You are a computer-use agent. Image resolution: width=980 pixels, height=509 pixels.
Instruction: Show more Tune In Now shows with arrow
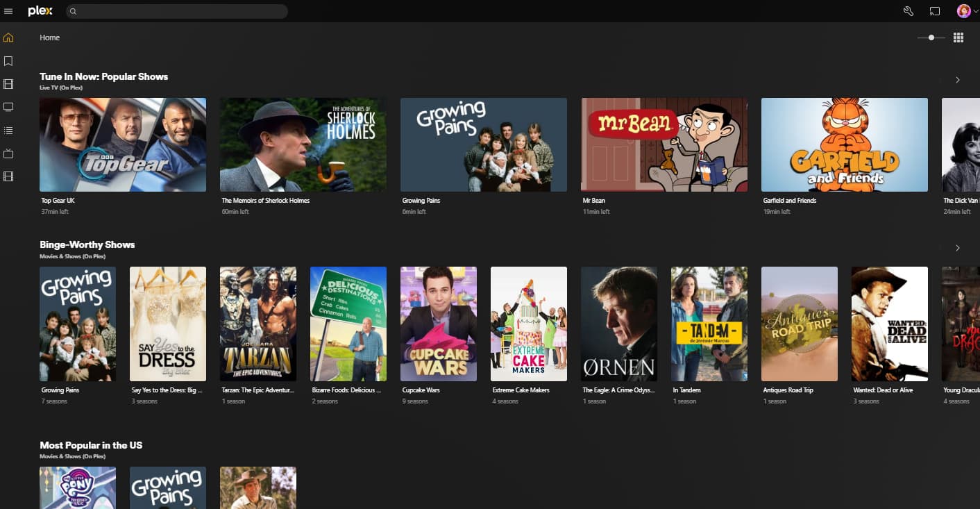(x=958, y=80)
